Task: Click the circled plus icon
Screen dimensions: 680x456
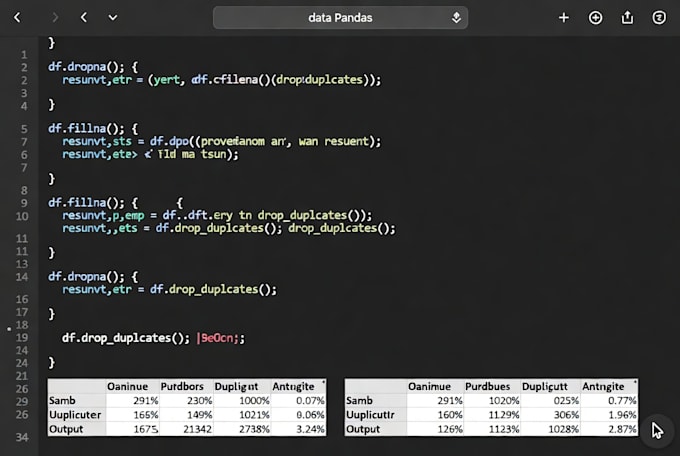Action: (595, 18)
